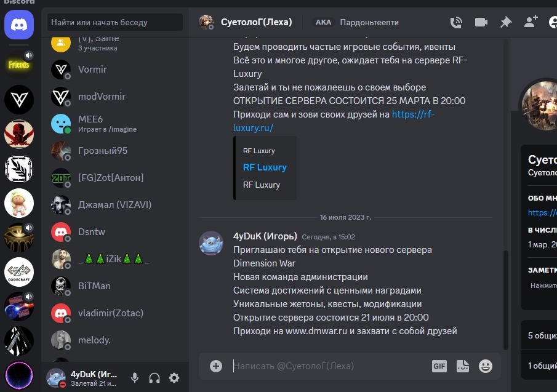557x392 pixels.
Task: Open the baby doll avatar server
Action: click(x=19, y=203)
